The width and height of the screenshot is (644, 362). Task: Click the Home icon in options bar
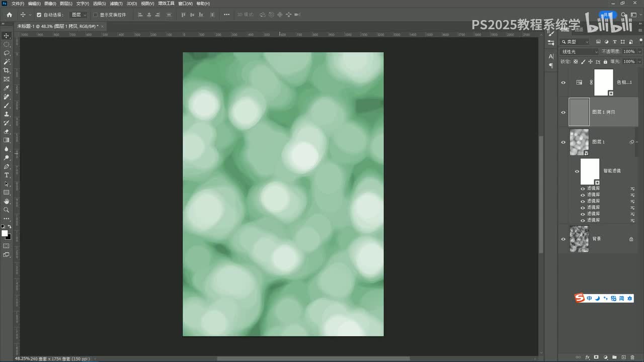[x=9, y=15]
